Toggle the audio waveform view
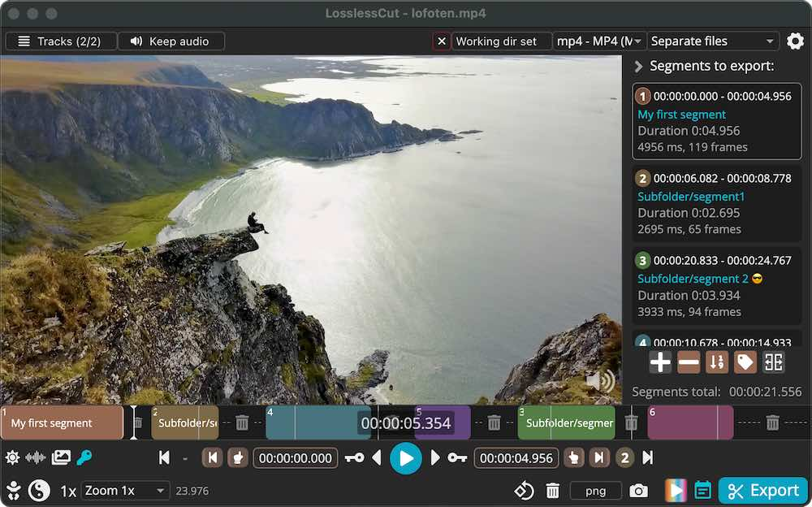Viewport: 812px width, 507px height. (34, 457)
